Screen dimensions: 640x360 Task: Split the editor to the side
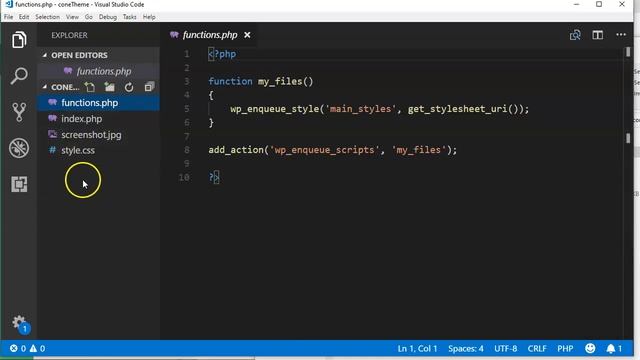coord(598,35)
